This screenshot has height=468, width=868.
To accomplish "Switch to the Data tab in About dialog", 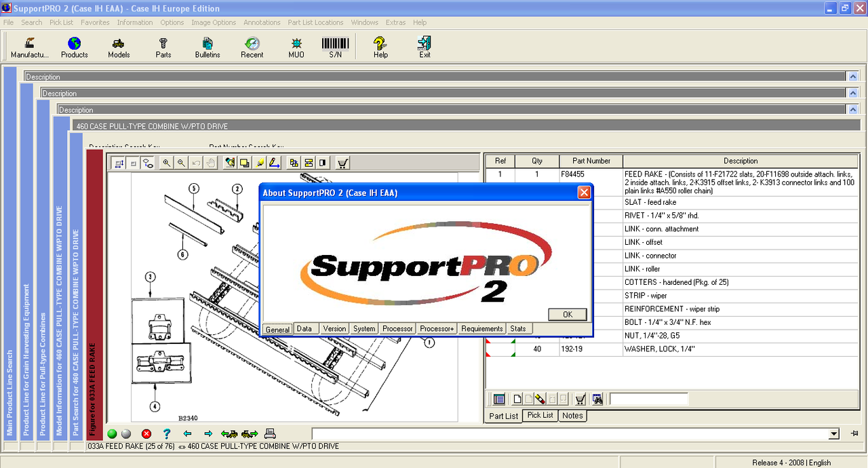I will (304, 328).
